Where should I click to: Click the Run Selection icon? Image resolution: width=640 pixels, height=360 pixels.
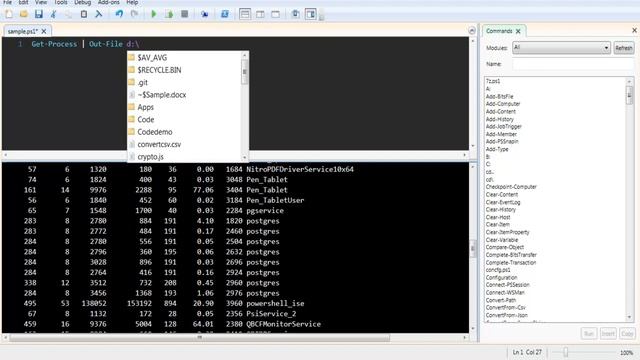[169, 14]
